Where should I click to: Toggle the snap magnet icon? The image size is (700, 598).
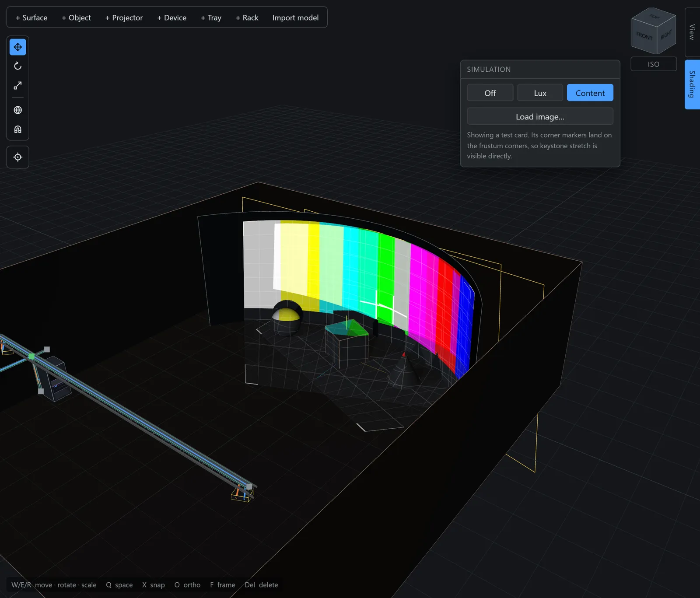(x=18, y=129)
